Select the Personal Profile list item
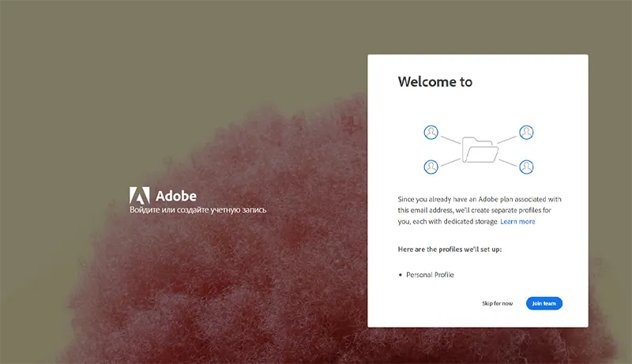Viewport: 632px width, 364px height. 430,275
